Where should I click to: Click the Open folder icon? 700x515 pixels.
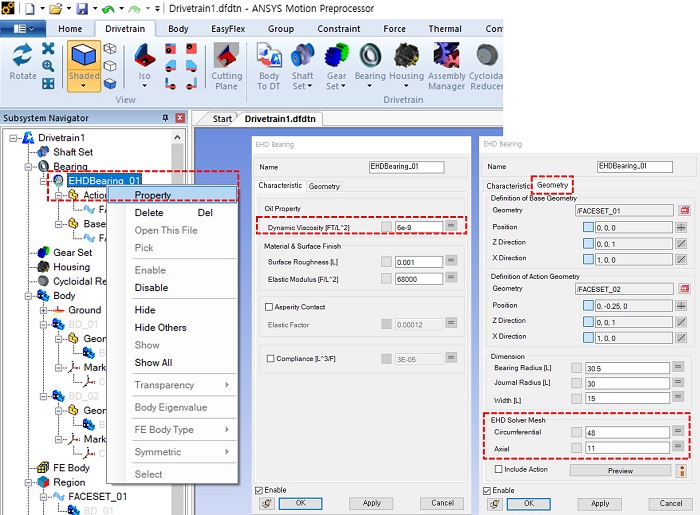click(x=56, y=8)
